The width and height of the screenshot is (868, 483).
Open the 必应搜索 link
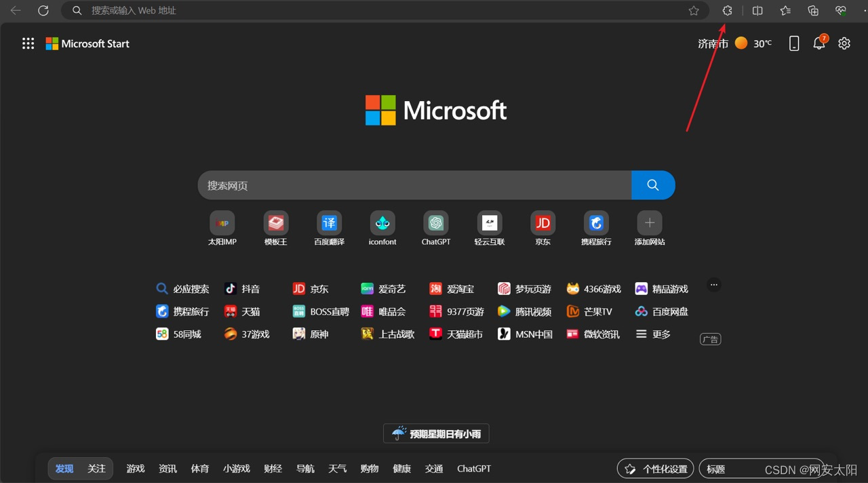pos(182,289)
